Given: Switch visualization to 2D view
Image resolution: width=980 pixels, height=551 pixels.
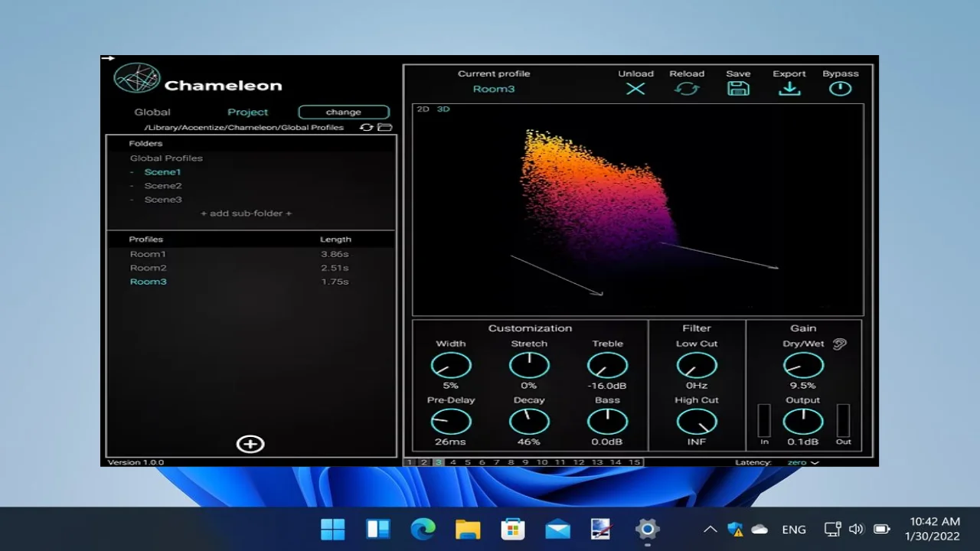Looking at the screenshot, I should point(423,109).
